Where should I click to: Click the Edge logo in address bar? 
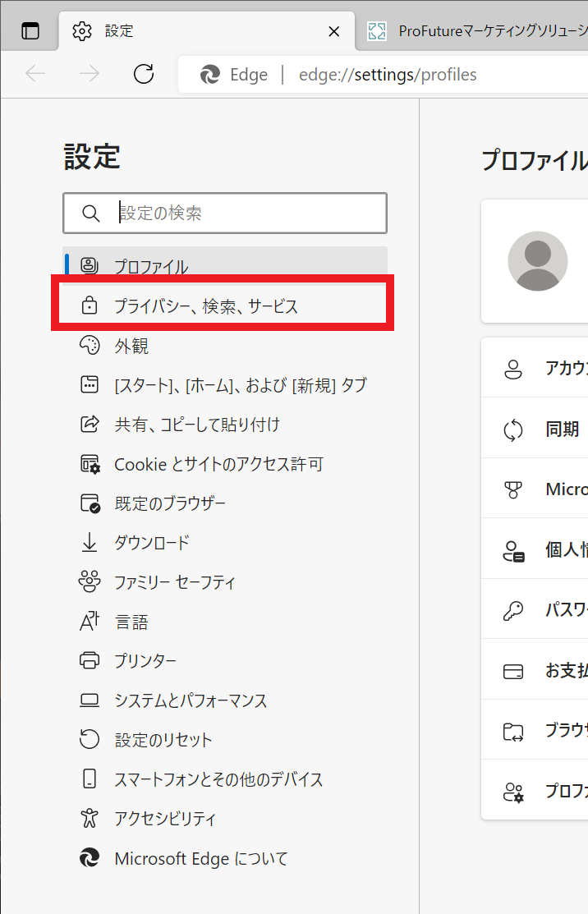[x=209, y=75]
